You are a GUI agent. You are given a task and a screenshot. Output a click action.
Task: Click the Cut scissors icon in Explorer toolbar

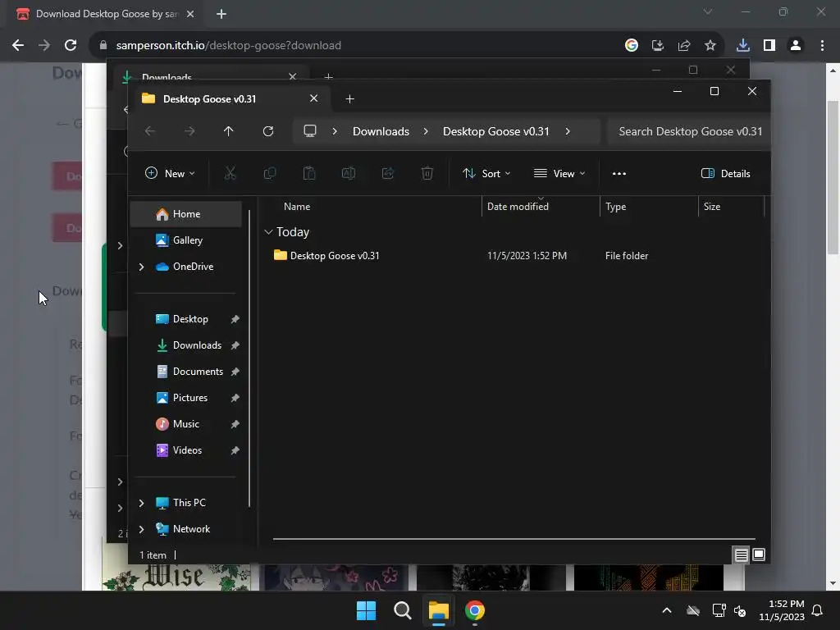[230, 174]
